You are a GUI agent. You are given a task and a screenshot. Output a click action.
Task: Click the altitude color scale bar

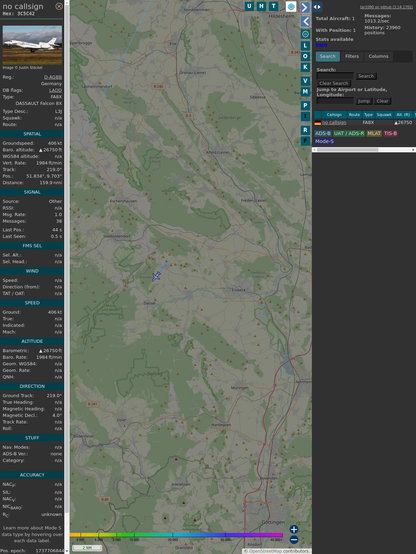(x=176, y=535)
